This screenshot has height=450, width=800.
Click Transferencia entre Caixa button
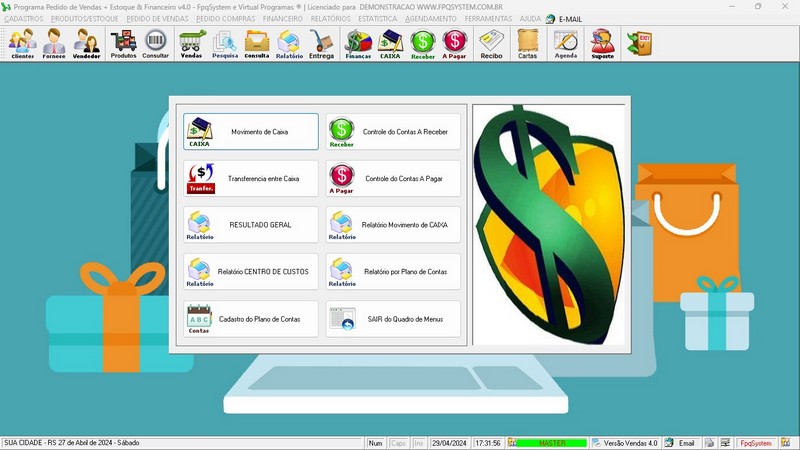[251, 179]
